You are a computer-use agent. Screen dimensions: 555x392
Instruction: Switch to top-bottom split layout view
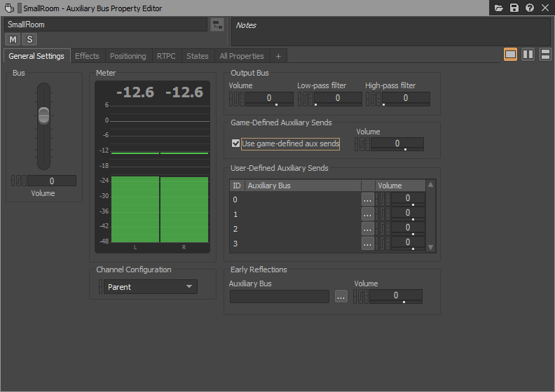545,55
